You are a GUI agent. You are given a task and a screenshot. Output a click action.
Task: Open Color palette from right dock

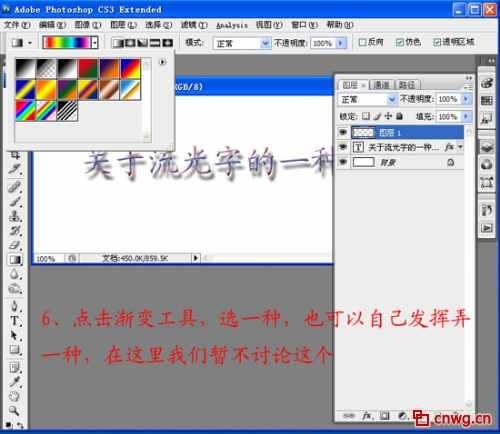(x=486, y=83)
